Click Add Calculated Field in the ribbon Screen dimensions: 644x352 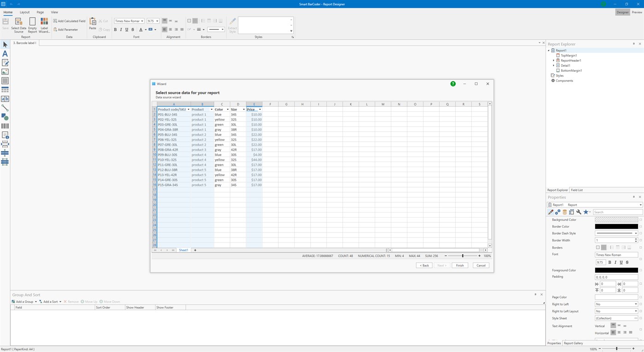pos(69,21)
